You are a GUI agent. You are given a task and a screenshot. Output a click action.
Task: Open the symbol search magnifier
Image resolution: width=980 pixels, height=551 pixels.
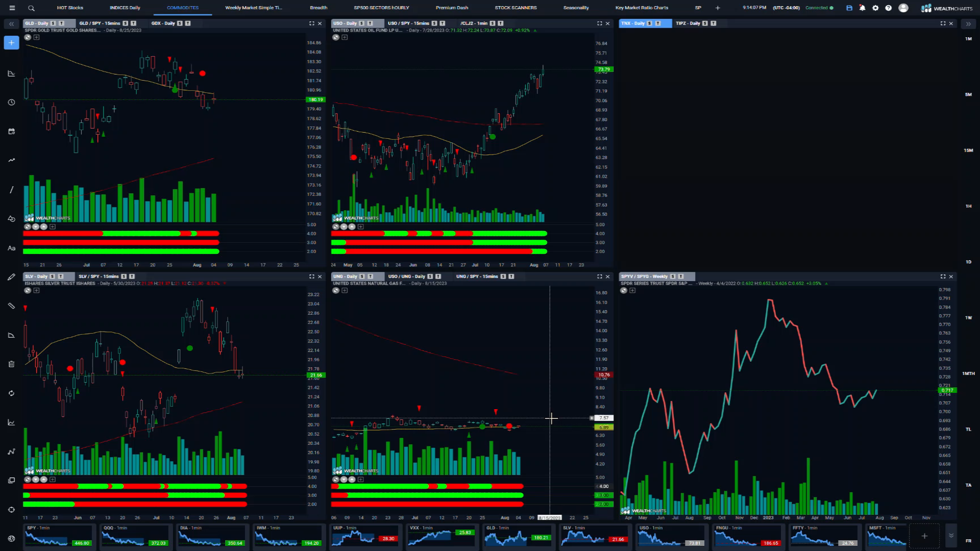[31, 8]
